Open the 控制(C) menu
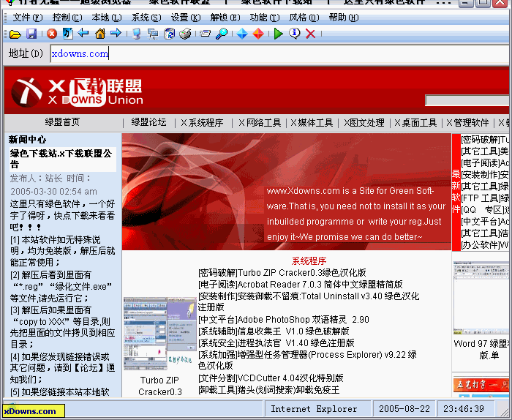The image size is (512, 420). click(x=67, y=18)
